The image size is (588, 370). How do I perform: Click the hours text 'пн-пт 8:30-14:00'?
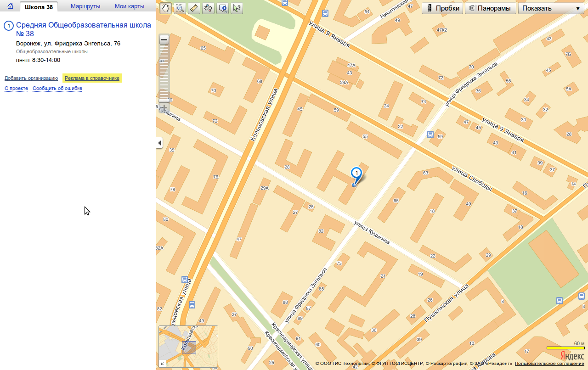click(x=38, y=60)
